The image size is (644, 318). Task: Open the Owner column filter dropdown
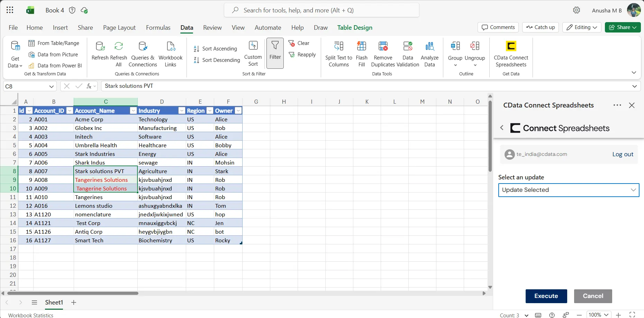click(x=238, y=111)
